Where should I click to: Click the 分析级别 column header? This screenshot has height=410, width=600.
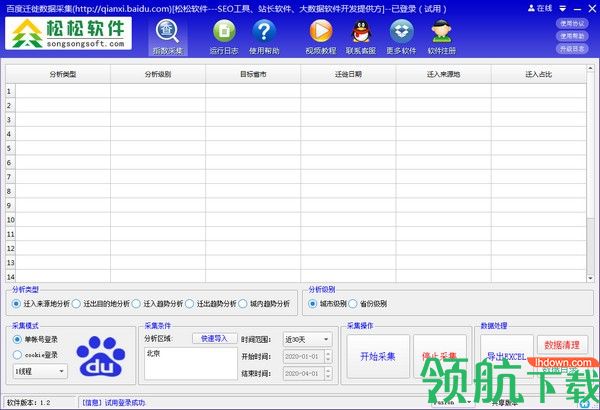tap(158, 74)
